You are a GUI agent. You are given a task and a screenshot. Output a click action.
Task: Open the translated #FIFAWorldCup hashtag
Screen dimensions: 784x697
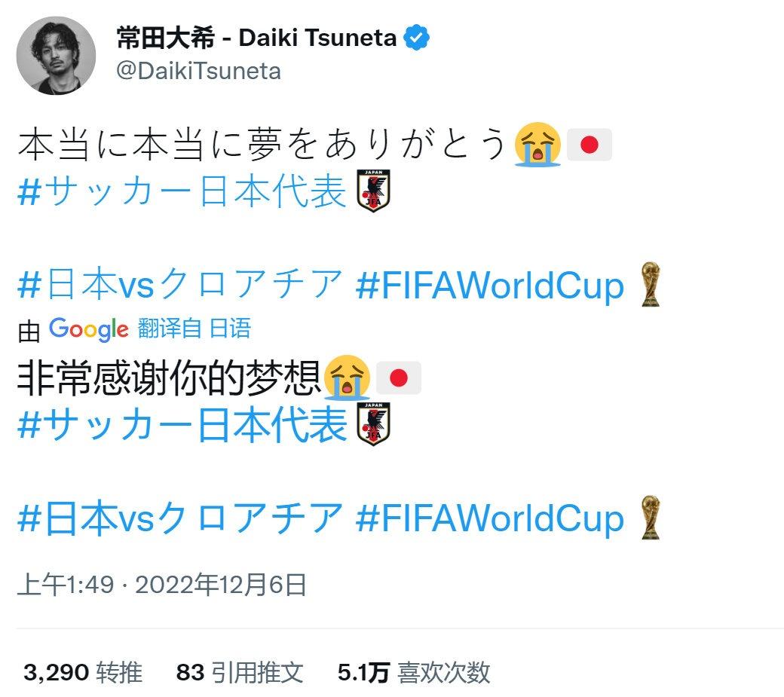490,518
